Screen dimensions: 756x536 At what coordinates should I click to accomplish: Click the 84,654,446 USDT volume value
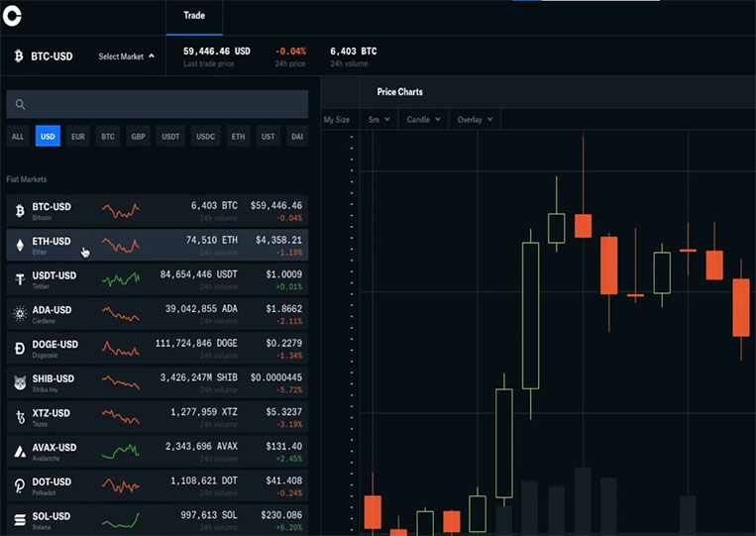(x=198, y=274)
